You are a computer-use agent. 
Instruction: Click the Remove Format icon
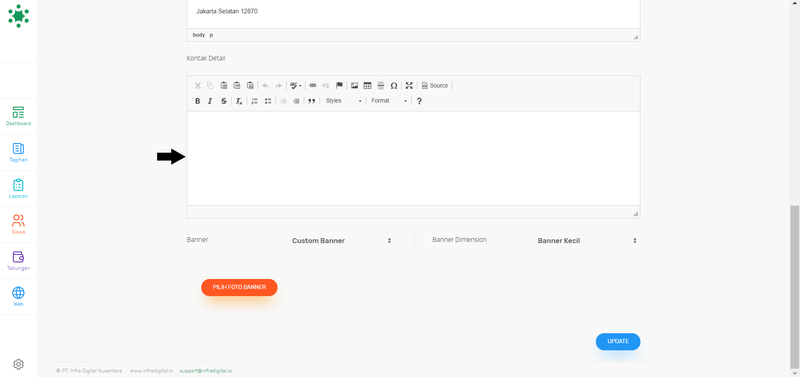click(239, 101)
